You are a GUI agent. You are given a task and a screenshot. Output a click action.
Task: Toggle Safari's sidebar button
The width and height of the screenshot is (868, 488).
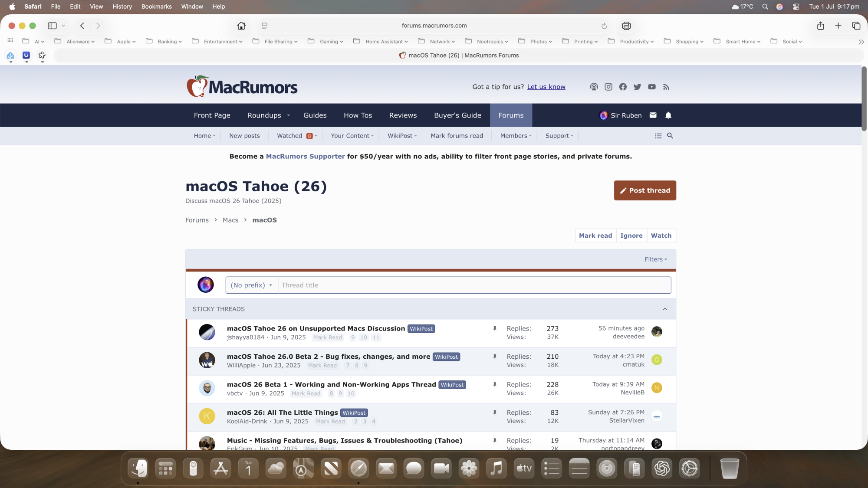pyautogui.click(x=53, y=26)
